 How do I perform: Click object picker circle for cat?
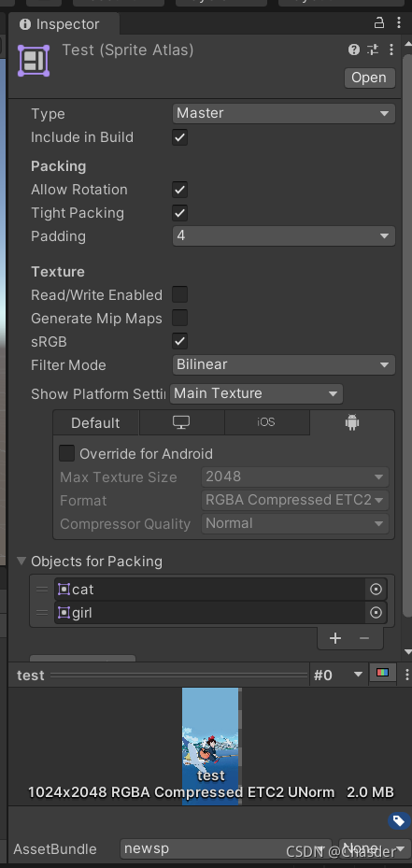point(376,590)
